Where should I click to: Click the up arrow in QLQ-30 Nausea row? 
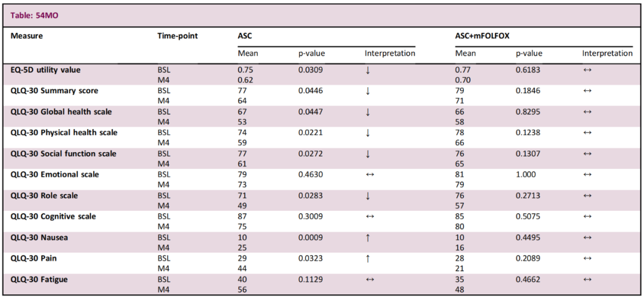point(368,238)
